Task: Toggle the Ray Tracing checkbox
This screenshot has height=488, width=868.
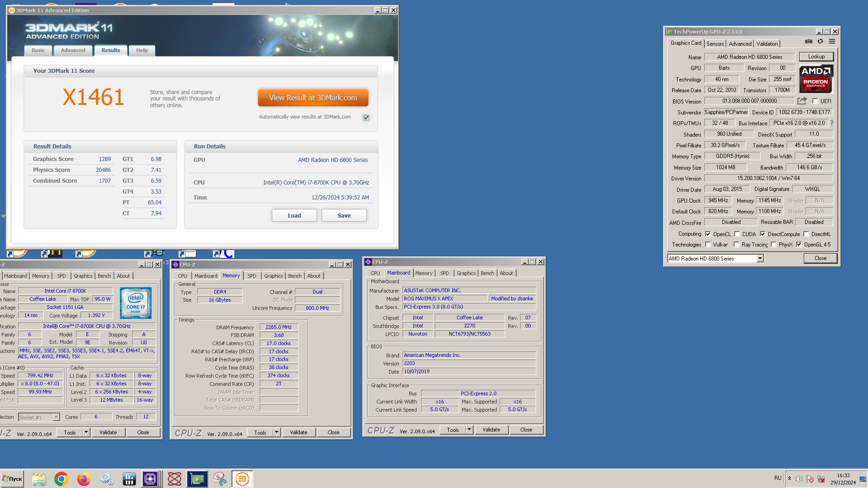Action: (736, 245)
